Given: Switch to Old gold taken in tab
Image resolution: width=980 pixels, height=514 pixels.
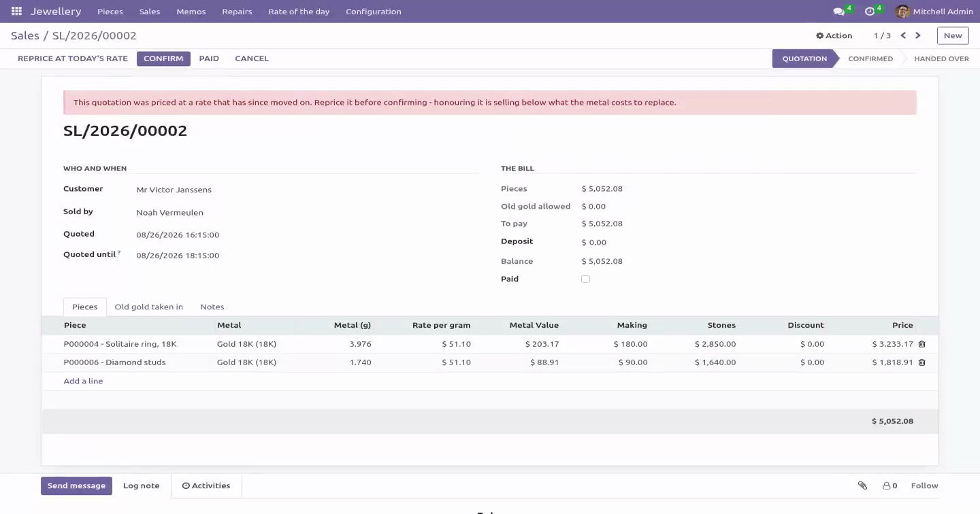Looking at the screenshot, I should click(149, 307).
